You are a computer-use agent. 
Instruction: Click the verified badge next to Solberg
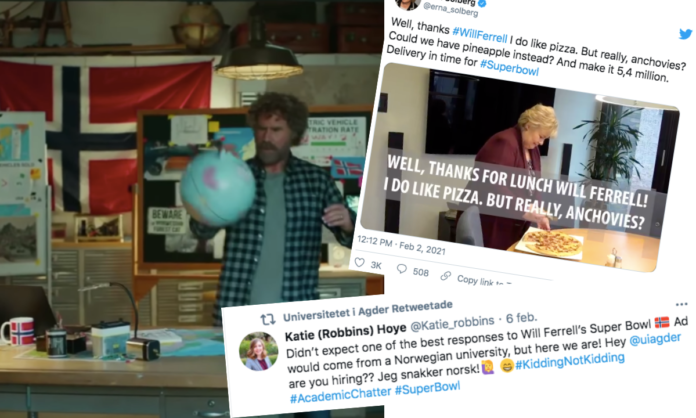[482, 3]
